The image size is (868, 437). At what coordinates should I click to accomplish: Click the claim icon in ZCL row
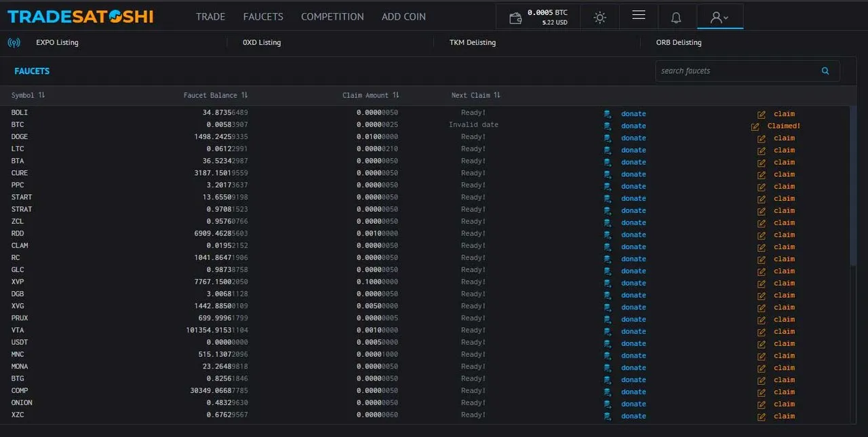pyautogui.click(x=762, y=223)
